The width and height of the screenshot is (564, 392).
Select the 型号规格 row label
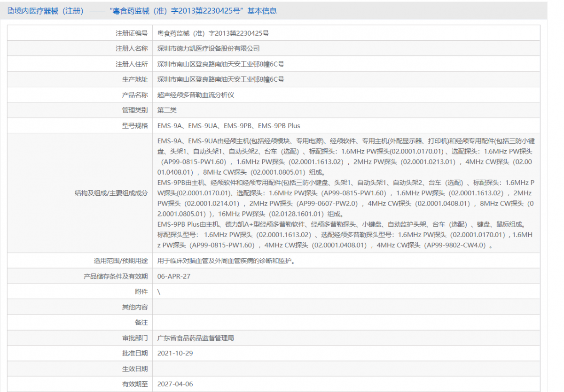135,125
